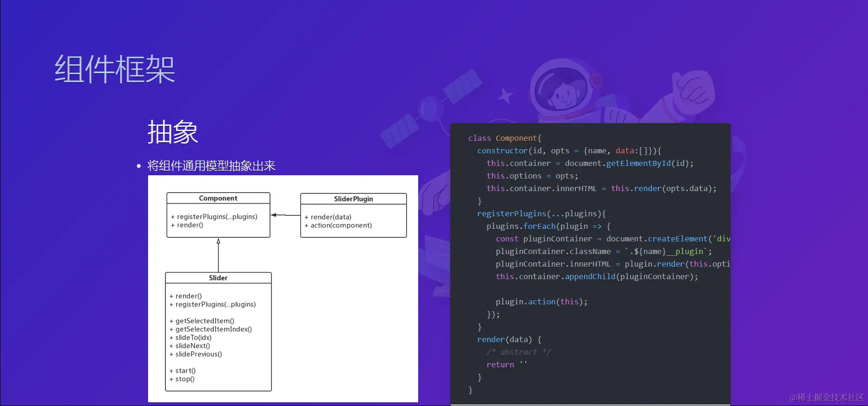Click the Slider class header in diagram
868x406 pixels.
click(x=218, y=278)
